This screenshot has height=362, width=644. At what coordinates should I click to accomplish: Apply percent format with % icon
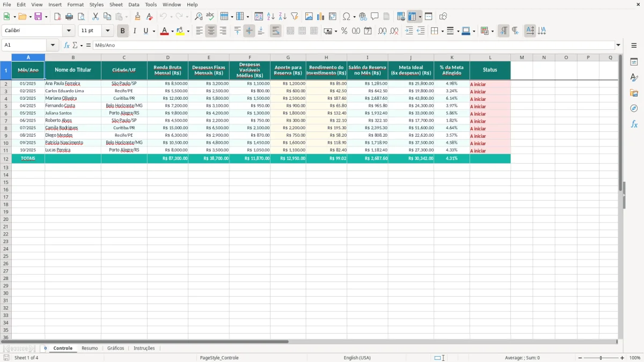[x=344, y=31]
